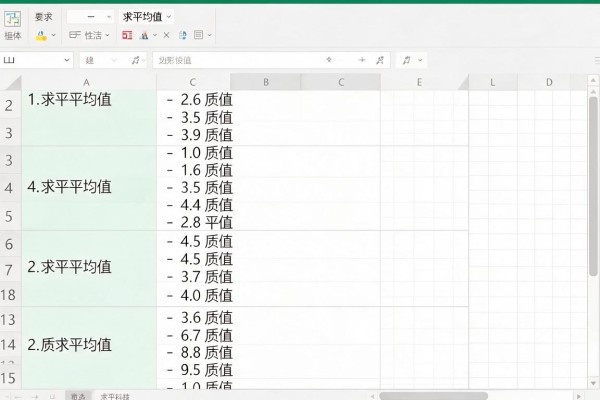
Task: Click the previous sheet left-arrow navigation
Action: coord(18,397)
